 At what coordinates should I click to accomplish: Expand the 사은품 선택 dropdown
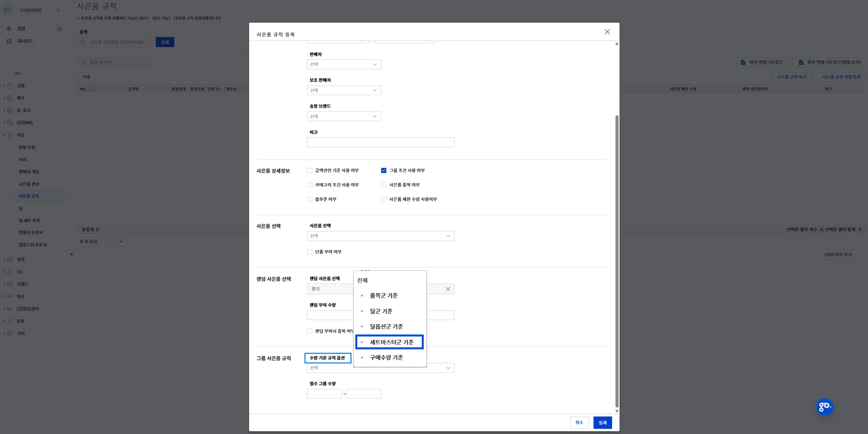(381, 236)
